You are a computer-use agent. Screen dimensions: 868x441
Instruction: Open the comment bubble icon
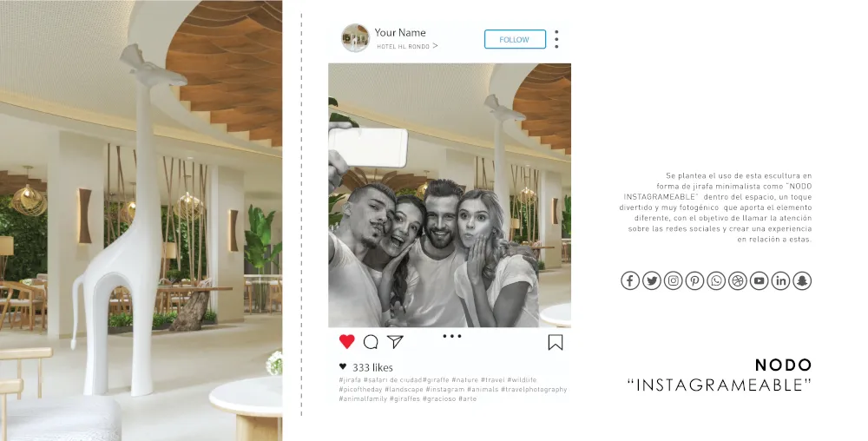pyautogui.click(x=371, y=342)
